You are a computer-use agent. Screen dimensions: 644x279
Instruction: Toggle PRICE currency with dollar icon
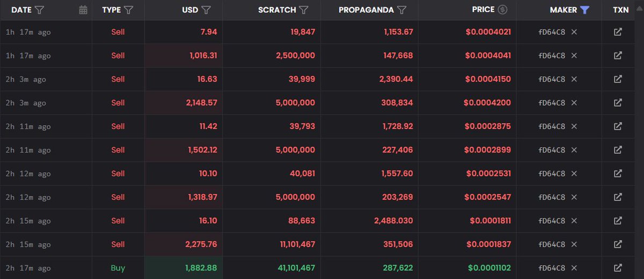[x=502, y=10]
